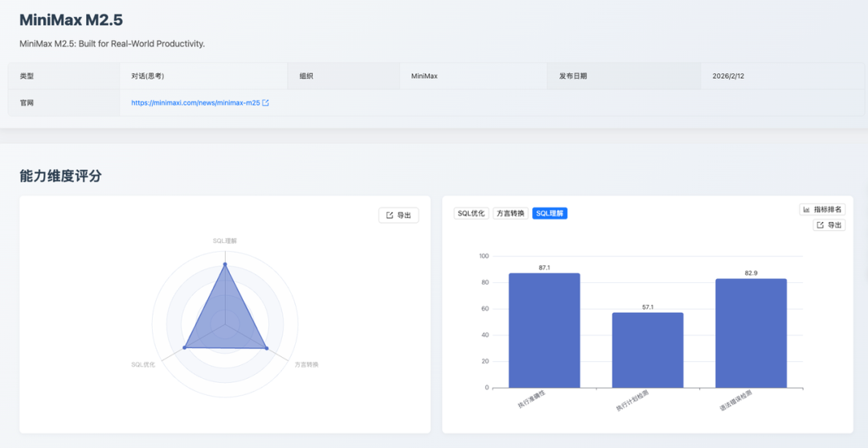Viewport: 868px width, 448px height.
Task: Click the release date value 2026/2/12
Action: pos(733,76)
